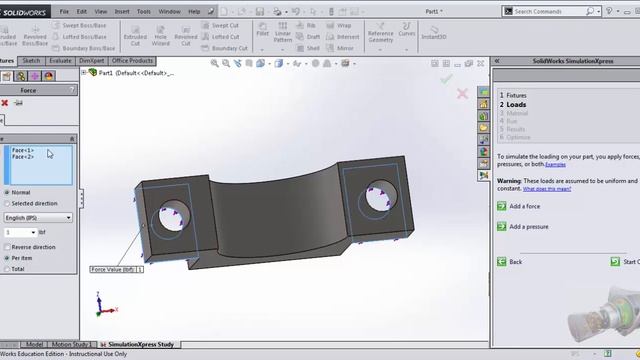
Task: Click the Save toolbar icon
Action: coord(260,11)
